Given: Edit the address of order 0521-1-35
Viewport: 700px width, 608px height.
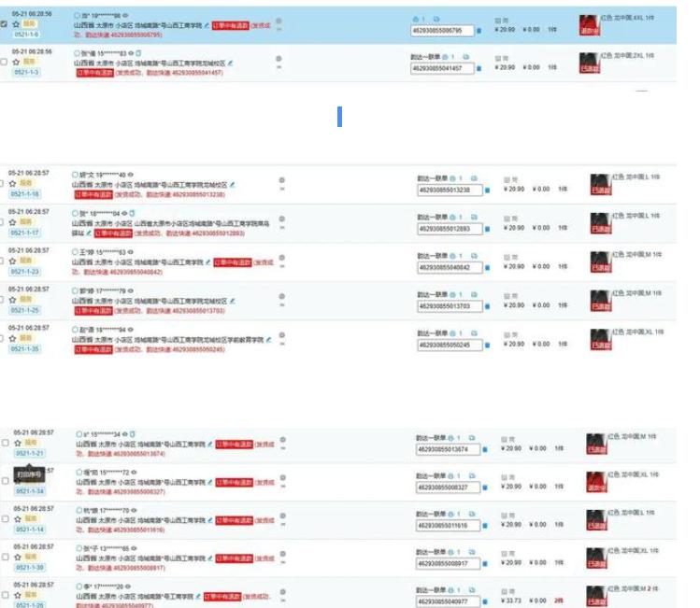Looking at the screenshot, I should pyautogui.click(x=269, y=340).
